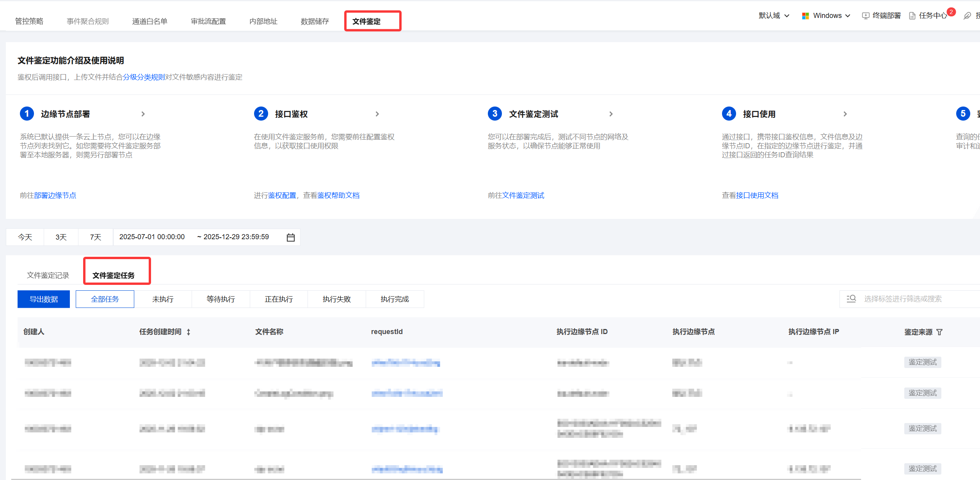Click the 鉴定来源 column filter icon
980x480 pixels.
pyautogui.click(x=939, y=332)
